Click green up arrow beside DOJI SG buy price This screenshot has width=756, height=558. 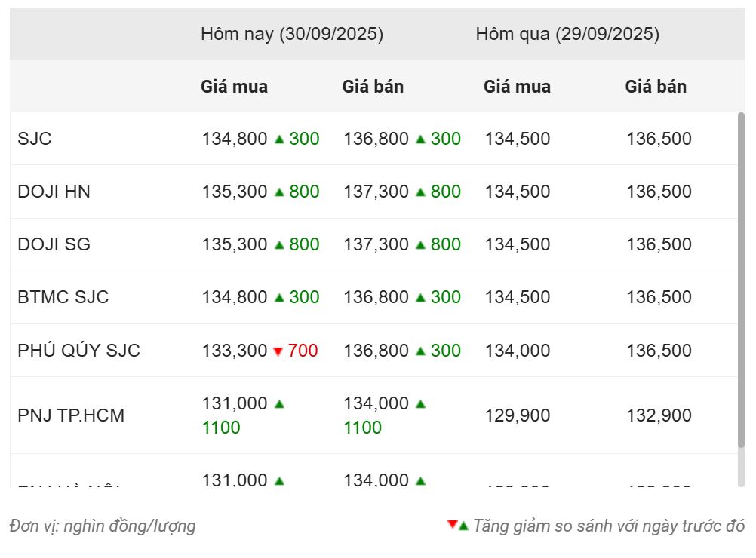coord(279,245)
